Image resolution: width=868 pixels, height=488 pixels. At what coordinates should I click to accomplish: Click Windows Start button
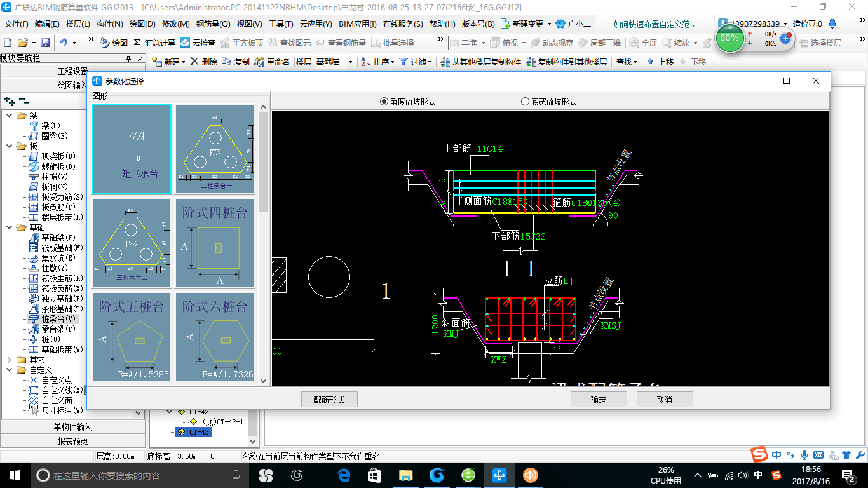point(14,475)
